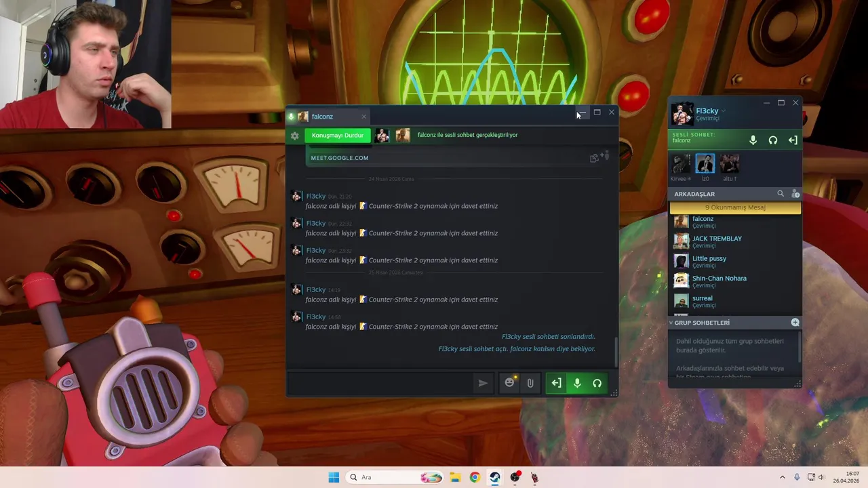
Task: Close the falconz chat tab
Action: [363, 117]
